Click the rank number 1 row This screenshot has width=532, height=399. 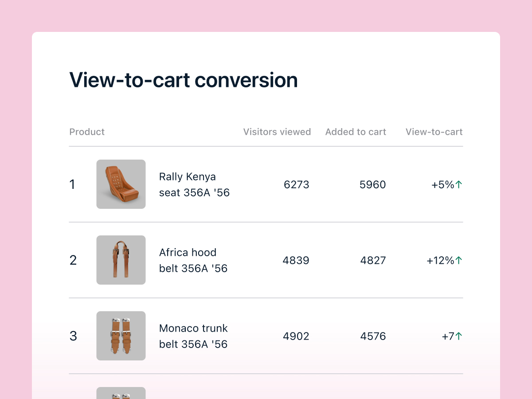pyautogui.click(x=72, y=184)
